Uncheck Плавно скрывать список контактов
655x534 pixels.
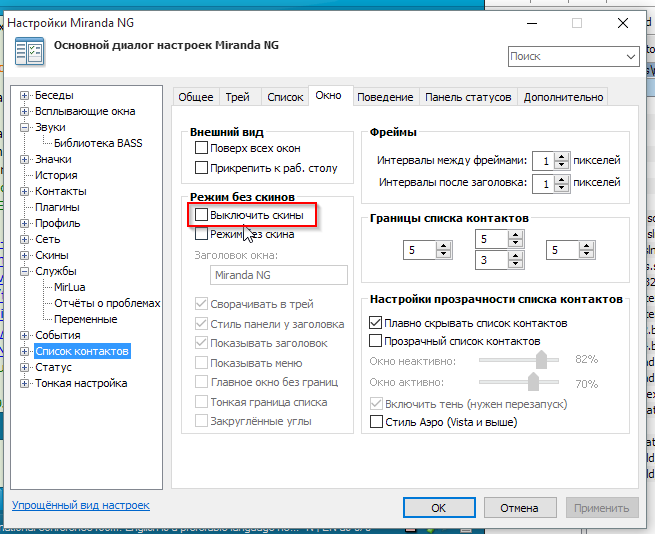(376, 323)
